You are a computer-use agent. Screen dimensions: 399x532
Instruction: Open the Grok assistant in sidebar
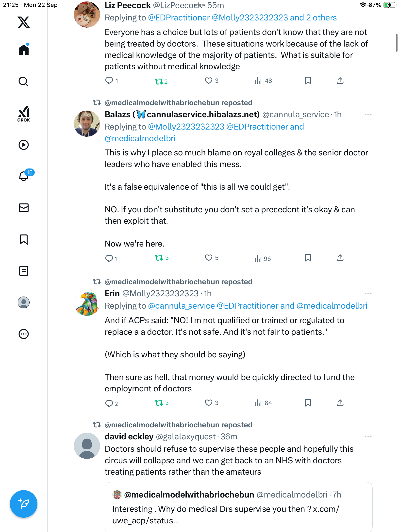point(24,114)
